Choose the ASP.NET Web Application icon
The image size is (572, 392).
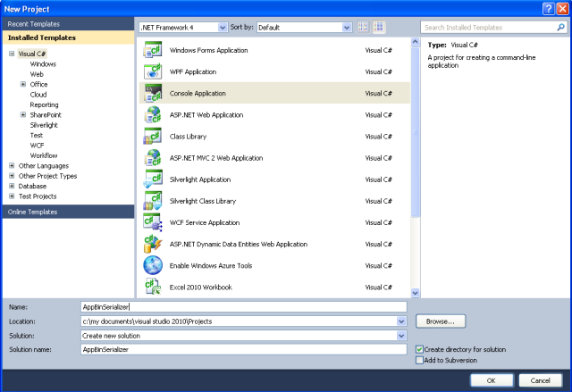(152, 114)
